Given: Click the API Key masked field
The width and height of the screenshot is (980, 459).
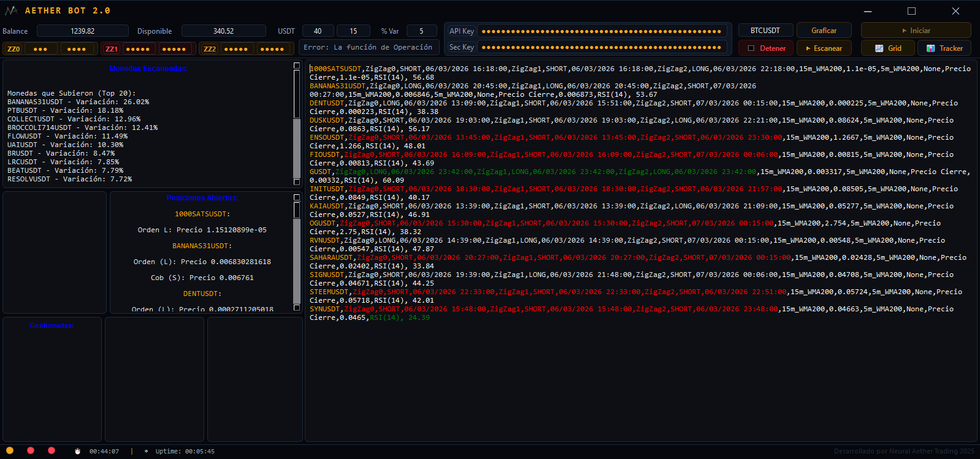Looking at the screenshot, I should pyautogui.click(x=602, y=31).
